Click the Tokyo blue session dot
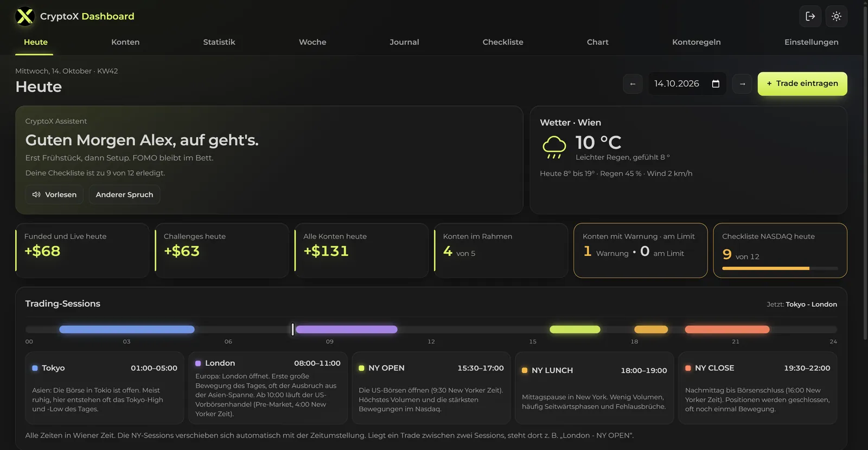This screenshot has width=868, height=450. pos(35,368)
